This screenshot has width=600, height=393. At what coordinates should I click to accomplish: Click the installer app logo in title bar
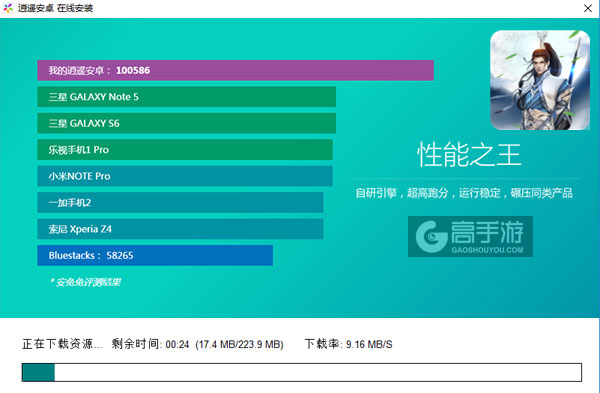point(8,8)
